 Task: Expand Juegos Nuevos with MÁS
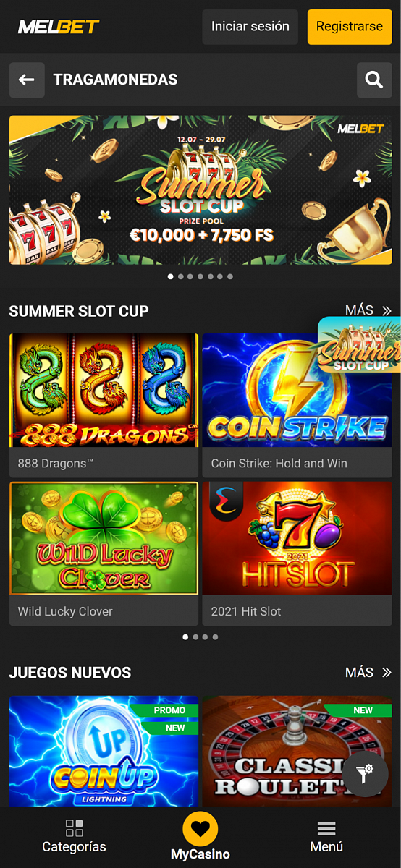tap(368, 673)
